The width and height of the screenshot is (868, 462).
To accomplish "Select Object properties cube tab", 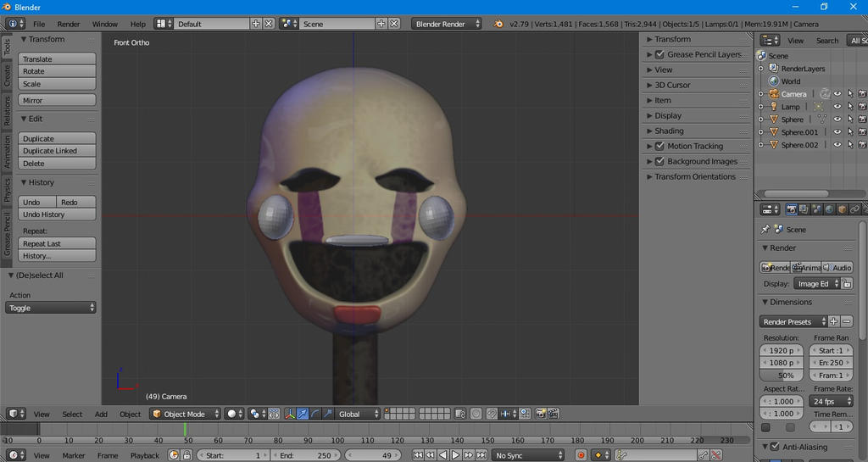I will [x=842, y=209].
